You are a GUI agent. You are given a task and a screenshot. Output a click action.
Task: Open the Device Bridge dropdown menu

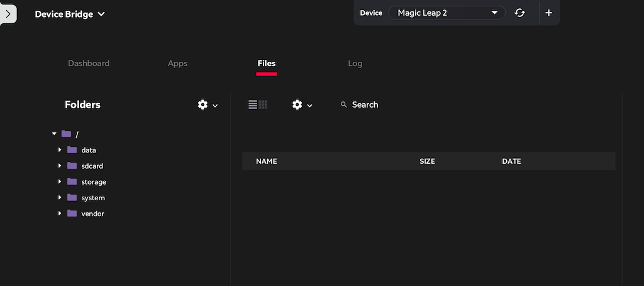pos(70,14)
